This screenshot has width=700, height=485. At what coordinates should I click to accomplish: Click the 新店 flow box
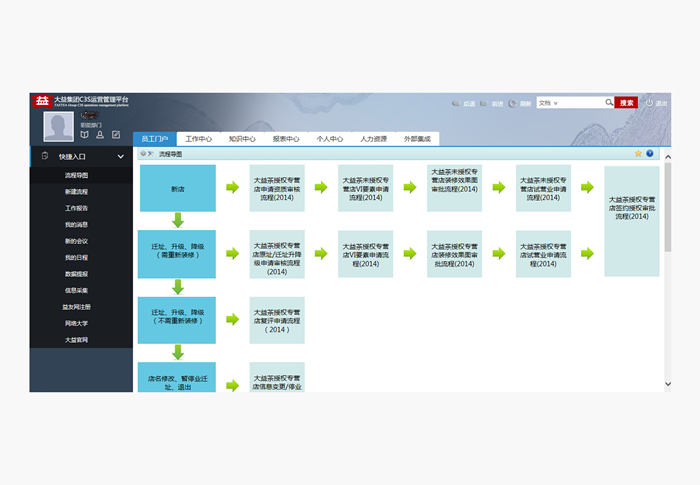click(178, 188)
